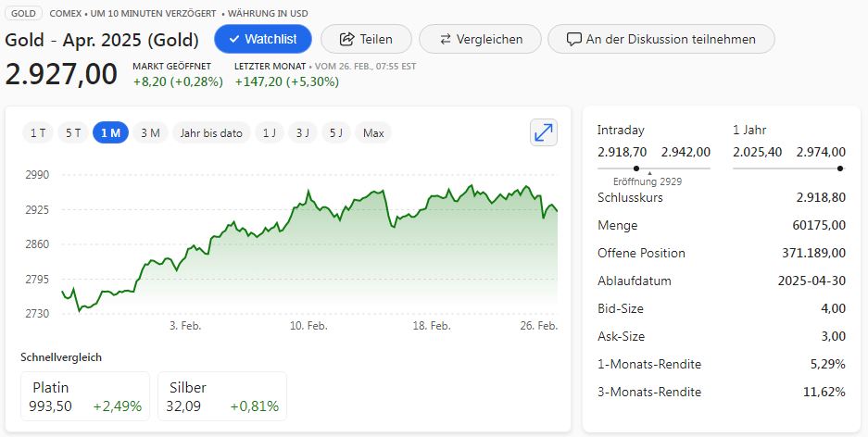Join the discussion via An der Diskussion teilnehmen

(x=660, y=39)
